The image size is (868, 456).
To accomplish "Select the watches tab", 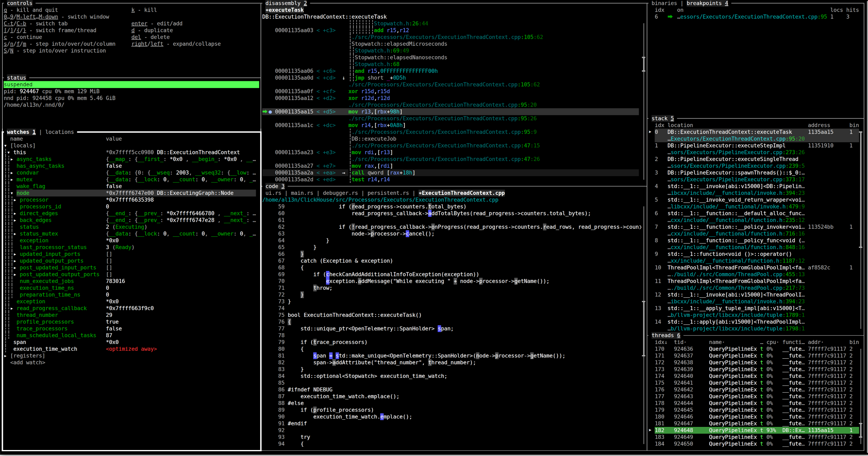I will pos(21,132).
